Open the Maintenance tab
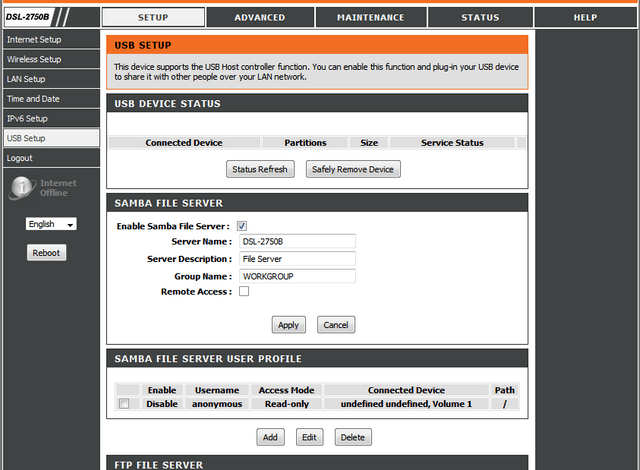The image size is (640, 470). click(x=370, y=17)
